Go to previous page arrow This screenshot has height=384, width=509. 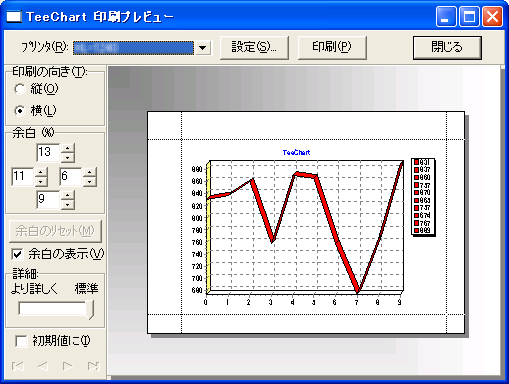click(x=43, y=366)
